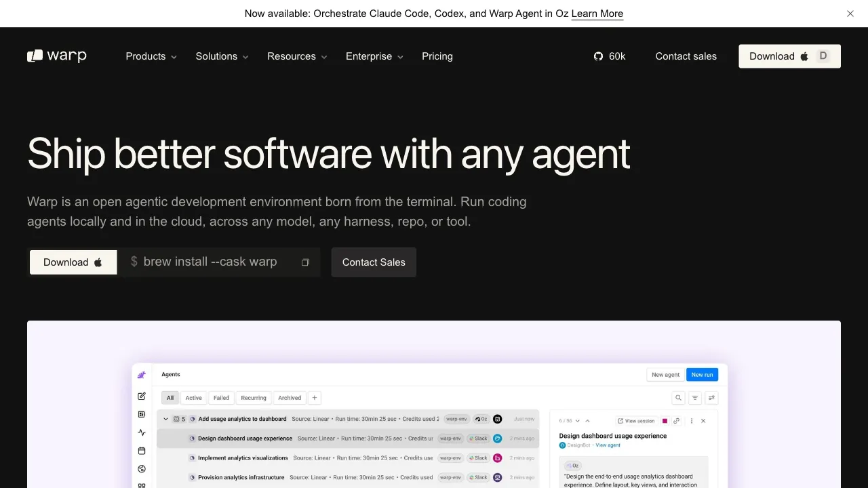Close the Design dashboard detail panel
The height and width of the screenshot is (488, 868).
[703, 421]
